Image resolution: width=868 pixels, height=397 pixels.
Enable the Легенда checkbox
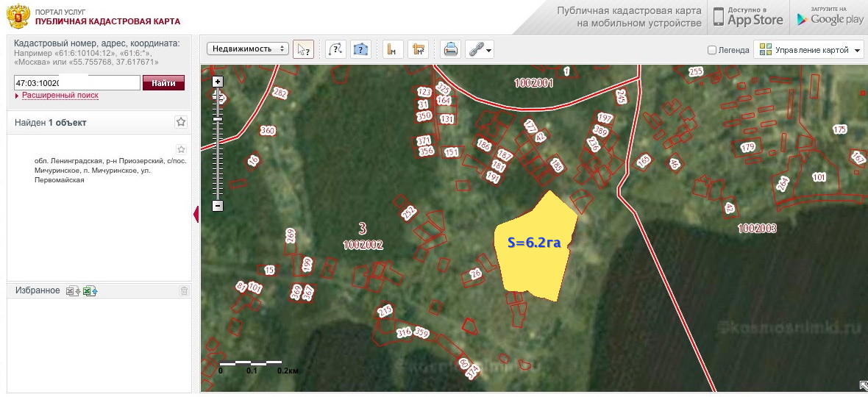pos(711,50)
